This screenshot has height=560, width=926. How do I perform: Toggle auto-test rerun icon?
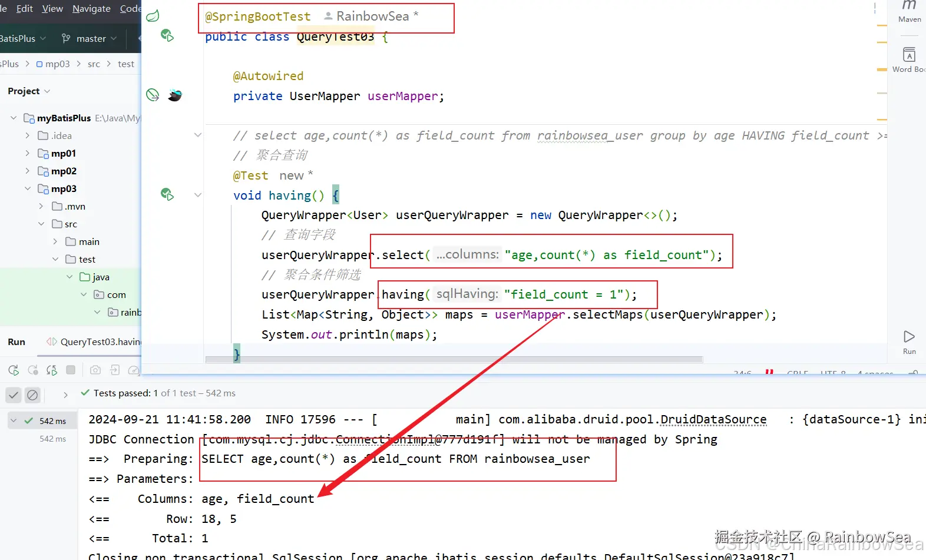click(x=52, y=370)
